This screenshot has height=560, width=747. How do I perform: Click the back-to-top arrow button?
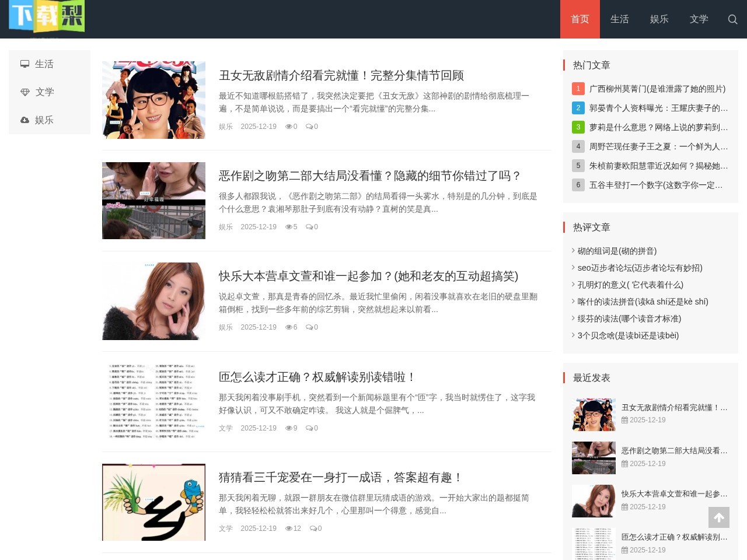tap(719, 517)
